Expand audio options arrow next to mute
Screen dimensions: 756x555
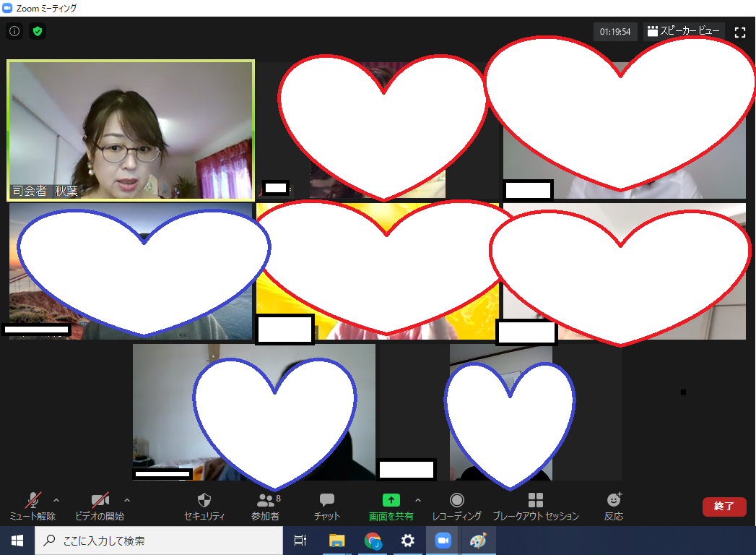(56, 501)
